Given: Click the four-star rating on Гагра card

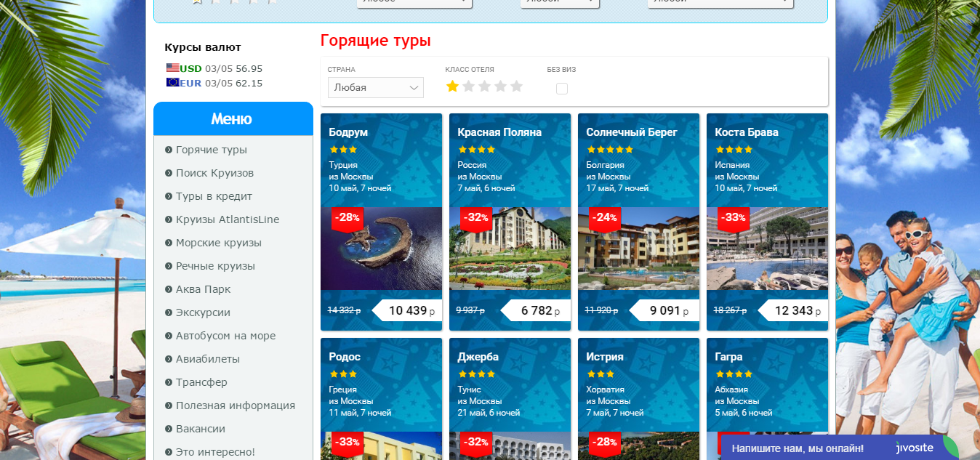Looking at the screenshot, I should pyautogui.click(x=734, y=374).
